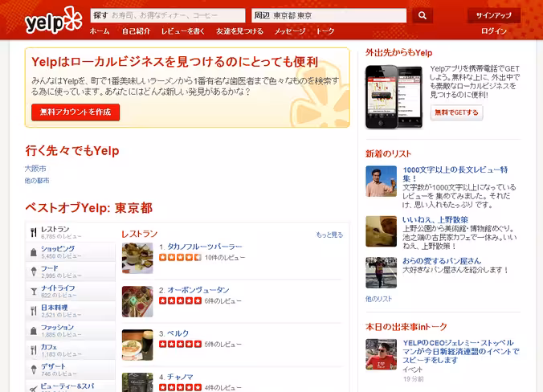Click the star rating for チャノマ

click(x=180, y=387)
